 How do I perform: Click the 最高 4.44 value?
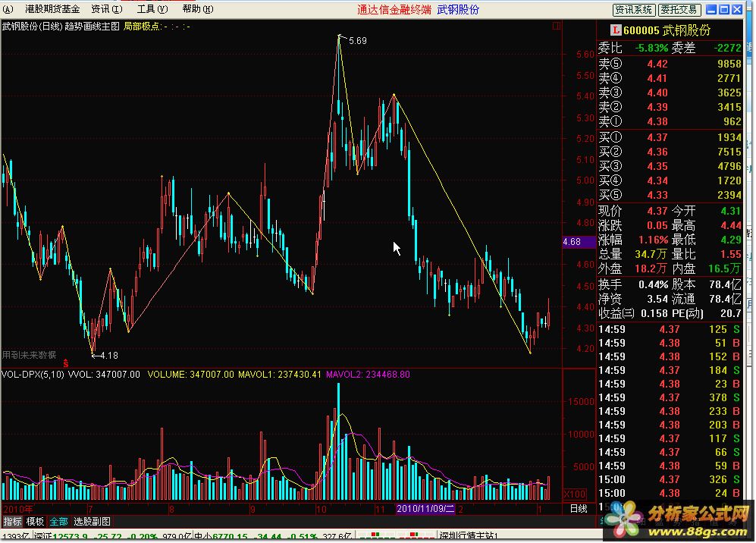pos(730,225)
